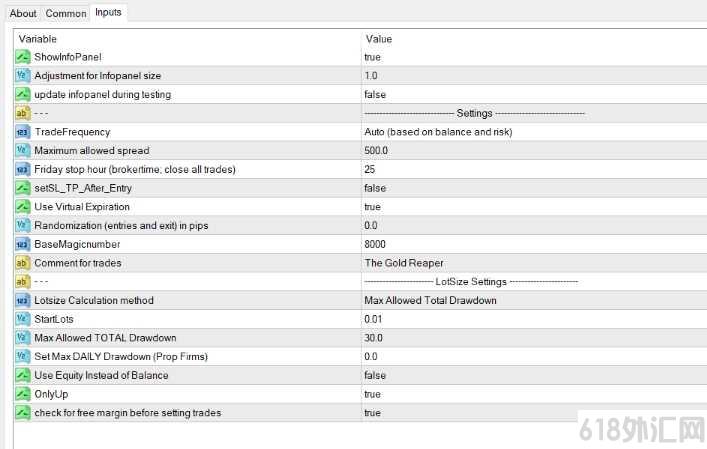This screenshot has height=449, width=707.
Task: Click the icon next to Friday stop hour
Action: (x=23, y=169)
